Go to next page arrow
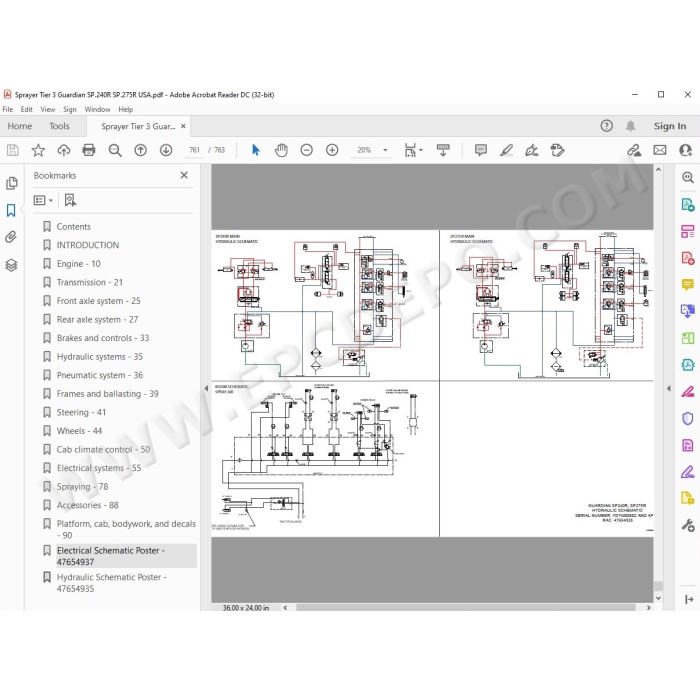Image resolution: width=700 pixels, height=700 pixels. pyautogui.click(x=166, y=150)
